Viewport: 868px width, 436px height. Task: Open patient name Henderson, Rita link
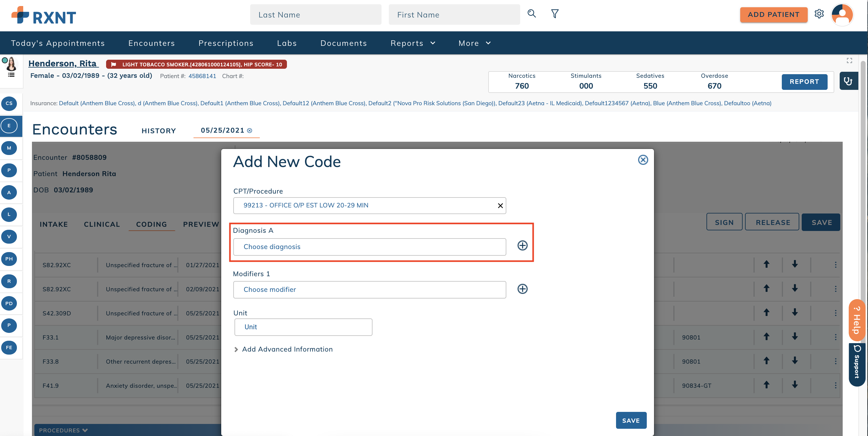63,63
